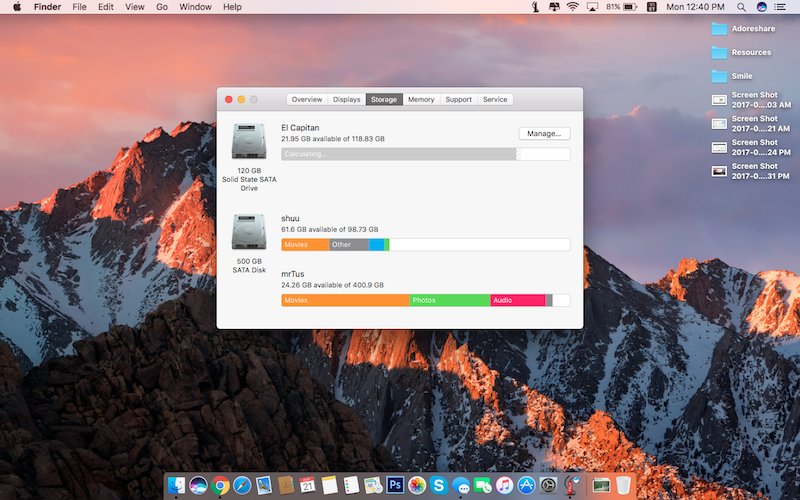Open the Wi-Fi status menu
800x500 pixels.
572,7
